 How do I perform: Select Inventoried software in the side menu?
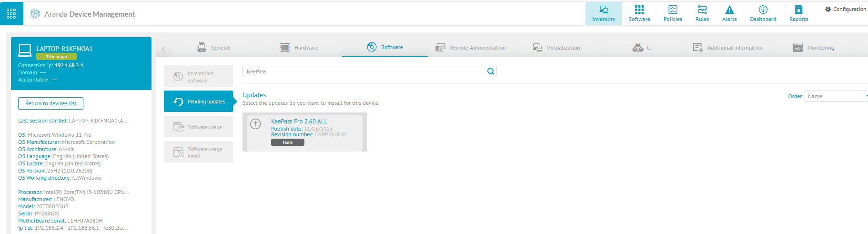coord(198,77)
